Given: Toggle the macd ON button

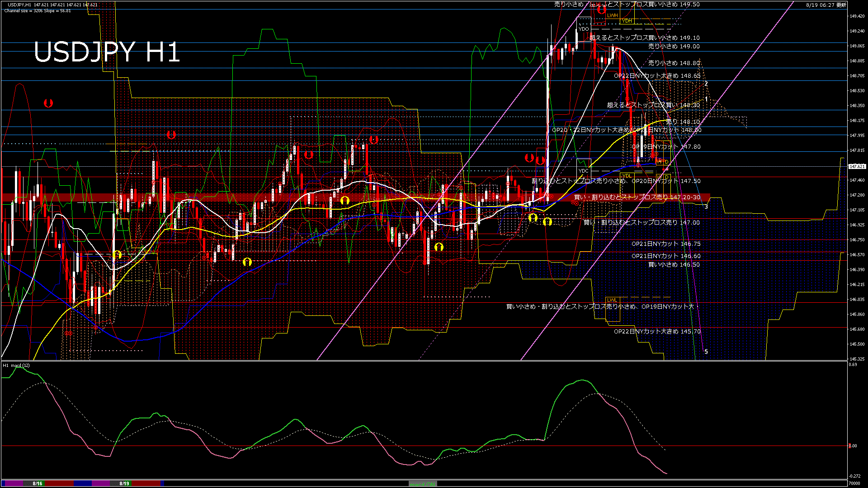Looking at the screenshot, I should click(423, 484).
